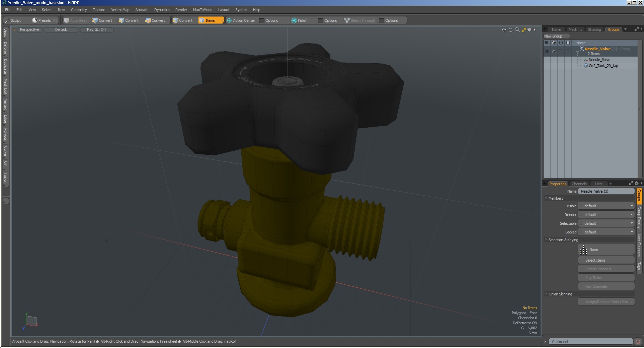
Task: Click the viewport arrow menu icon
Action: 535,30
